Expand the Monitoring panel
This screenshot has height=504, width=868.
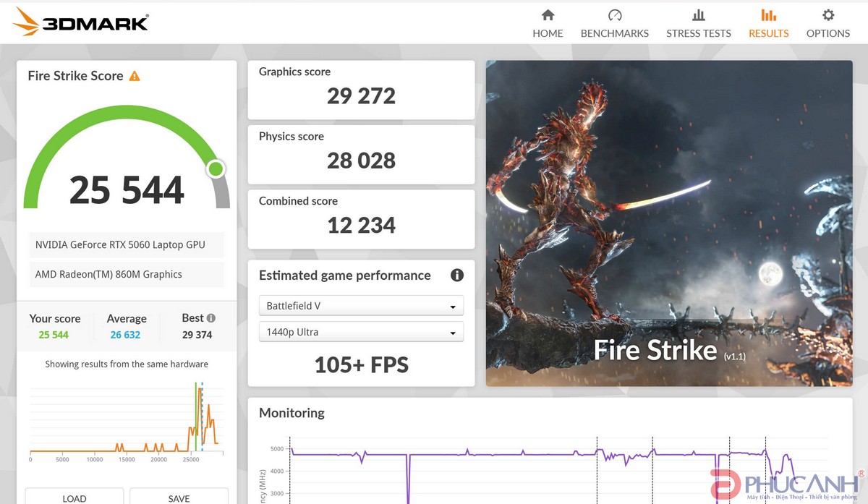pyautogui.click(x=292, y=413)
